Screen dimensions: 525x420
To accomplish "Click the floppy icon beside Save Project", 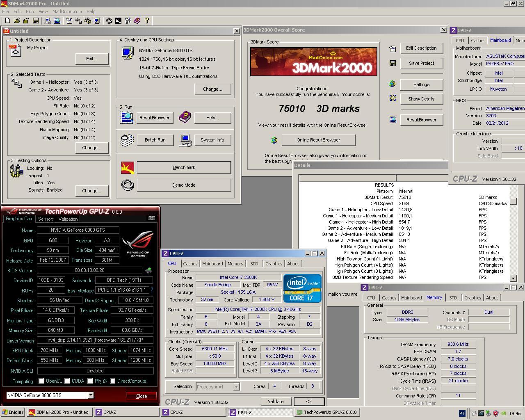I will point(393,63).
